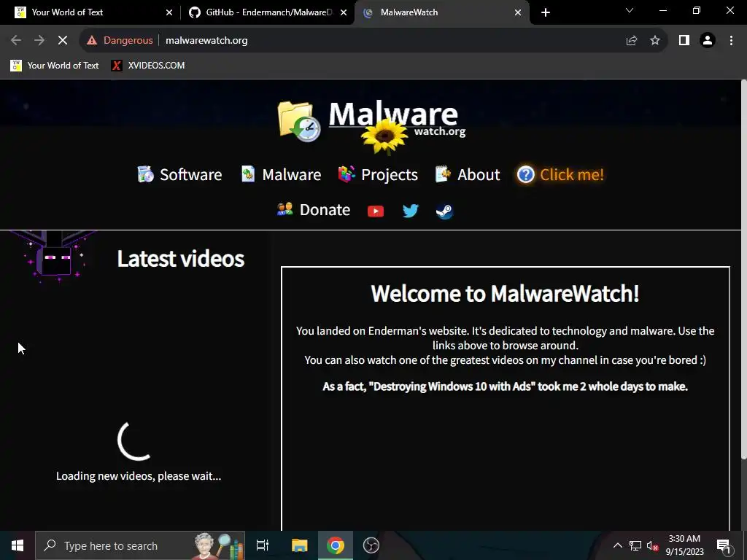Click the Donate link text
Image resolution: width=747 pixels, height=560 pixels.
(325, 209)
